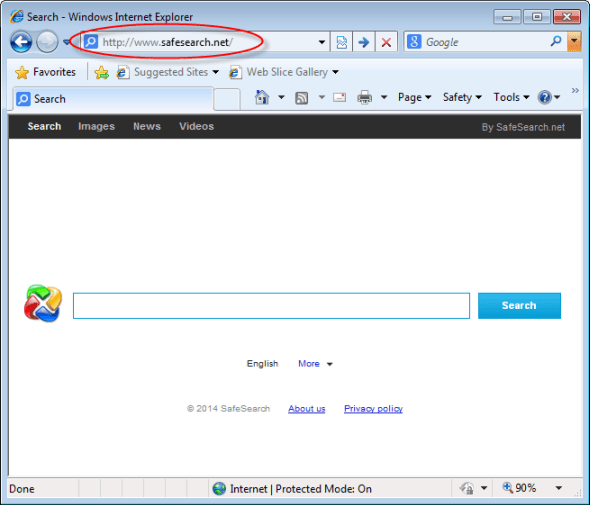Expand the privacy report dropdown arrow
This screenshot has width=590, height=505.
click(x=484, y=488)
